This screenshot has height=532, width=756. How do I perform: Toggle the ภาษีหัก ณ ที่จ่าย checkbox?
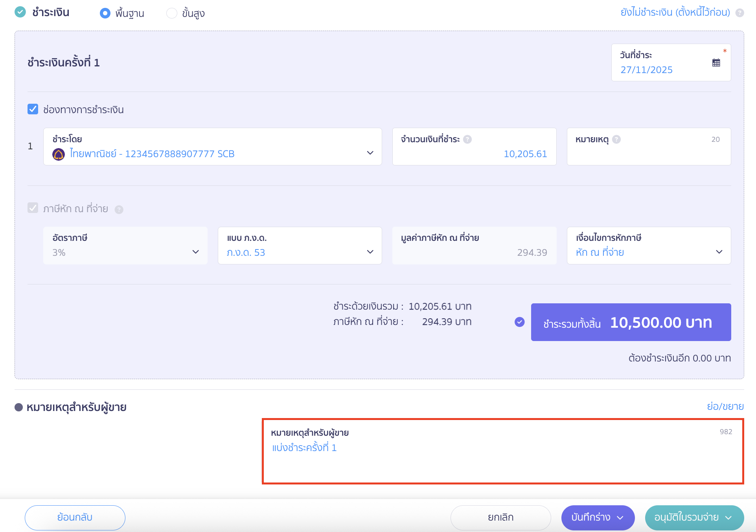click(x=33, y=208)
